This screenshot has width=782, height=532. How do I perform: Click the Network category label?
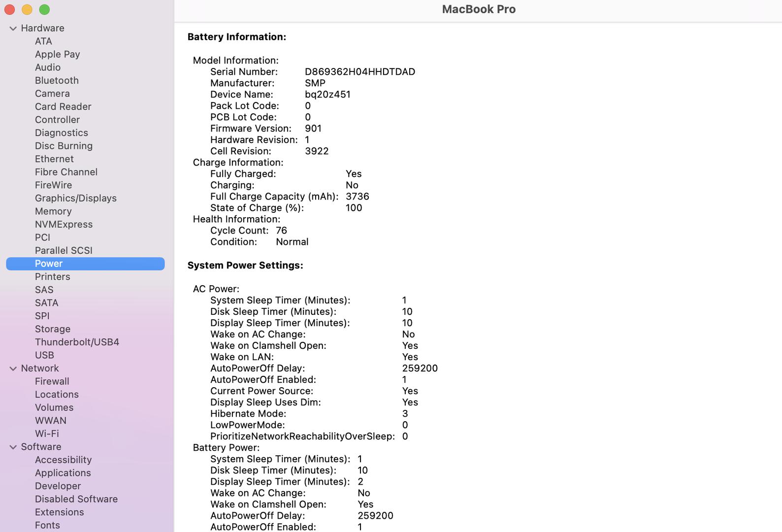pyautogui.click(x=39, y=368)
